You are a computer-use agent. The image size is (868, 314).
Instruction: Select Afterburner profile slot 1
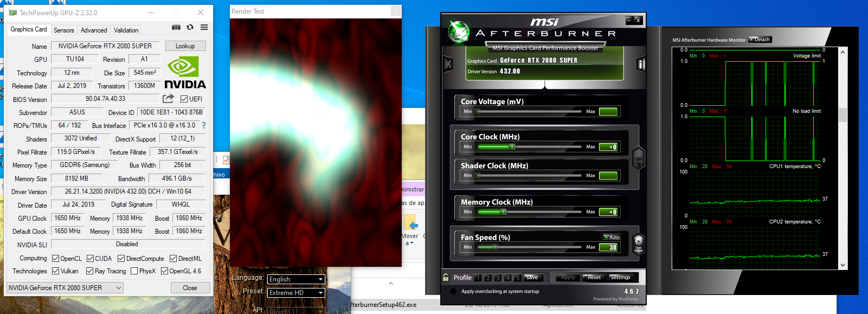[478, 278]
